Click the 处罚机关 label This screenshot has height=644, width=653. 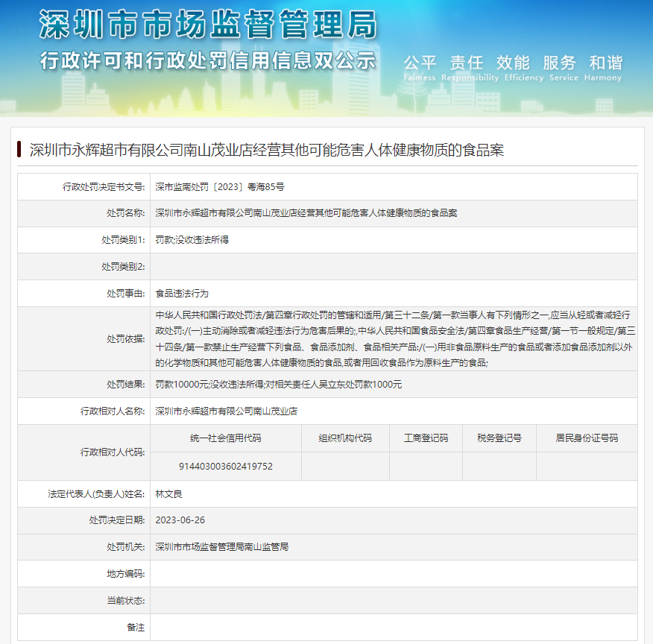click(126, 547)
